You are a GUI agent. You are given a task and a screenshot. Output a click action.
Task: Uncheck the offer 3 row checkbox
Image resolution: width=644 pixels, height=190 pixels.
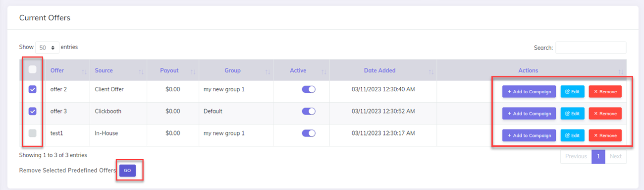point(33,112)
